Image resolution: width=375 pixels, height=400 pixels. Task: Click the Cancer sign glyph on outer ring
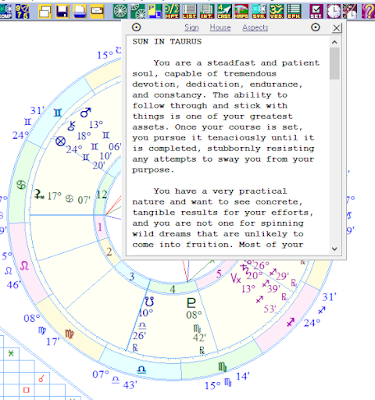pyautogui.click(x=21, y=184)
